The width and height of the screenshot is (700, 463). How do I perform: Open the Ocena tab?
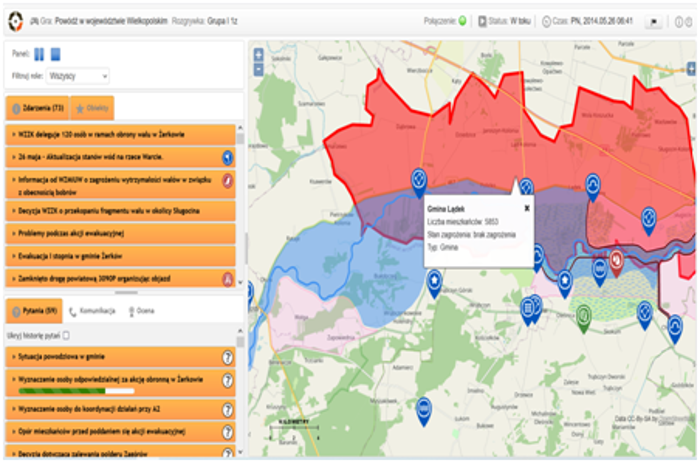(140, 311)
